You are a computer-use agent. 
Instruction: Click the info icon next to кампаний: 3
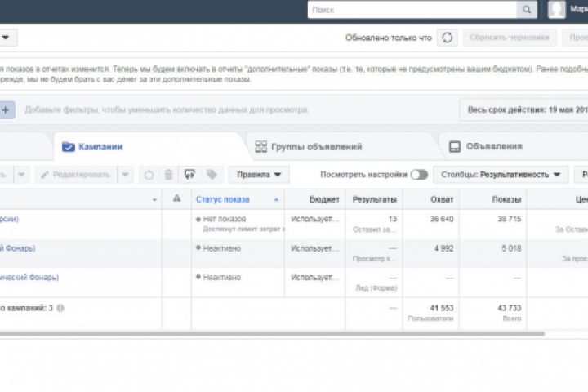point(60,308)
